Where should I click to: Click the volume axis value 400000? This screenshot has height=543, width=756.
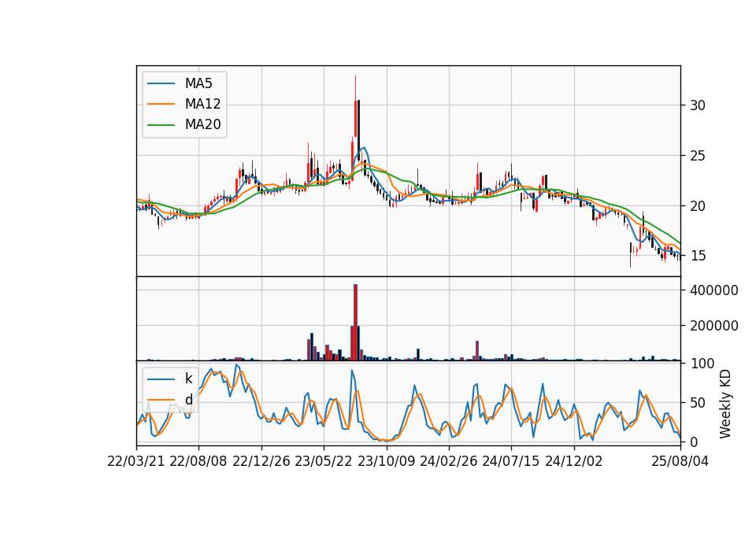click(714, 290)
